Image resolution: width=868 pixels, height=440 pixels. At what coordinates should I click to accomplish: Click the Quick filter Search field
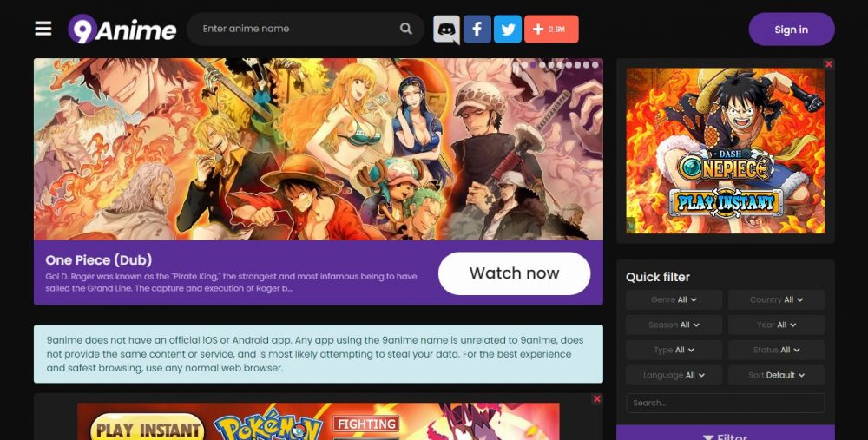pos(725,403)
